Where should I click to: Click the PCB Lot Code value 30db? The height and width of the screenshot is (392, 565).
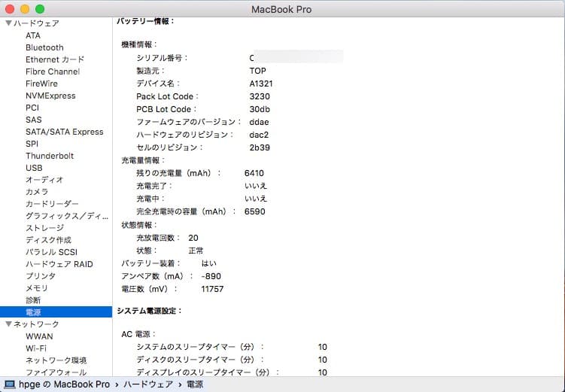pos(260,109)
